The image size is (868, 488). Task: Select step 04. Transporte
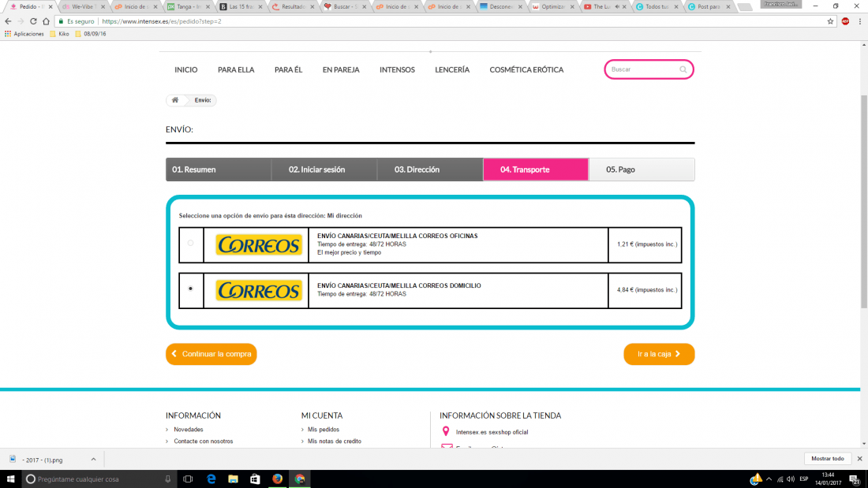coord(536,169)
